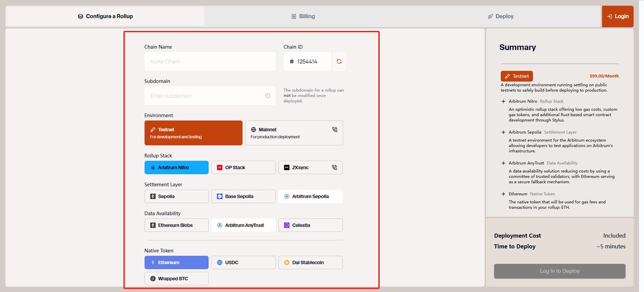The height and width of the screenshot is (292, 644).
Task: Expand Arbitrum Sepolia Settlement Layer summary item
Action: tap(503, 132)
